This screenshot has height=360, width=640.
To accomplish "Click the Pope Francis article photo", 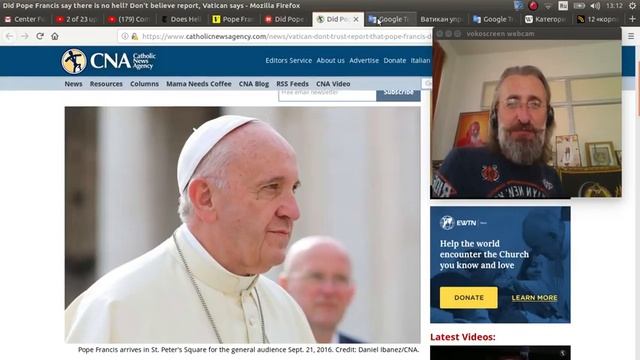I will [x=242, y=225].
